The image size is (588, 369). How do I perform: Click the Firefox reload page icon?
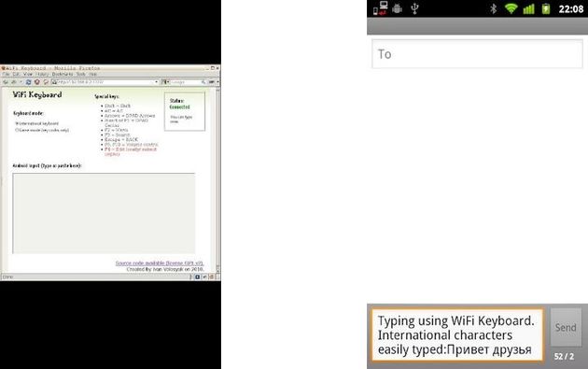29,82
